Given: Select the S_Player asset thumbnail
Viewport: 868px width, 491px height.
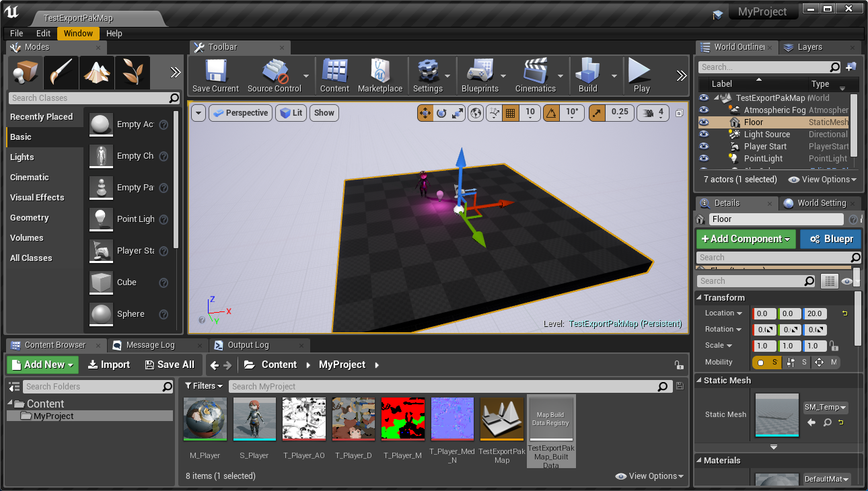Looking at the screenshot, I should tap(254, 418).
